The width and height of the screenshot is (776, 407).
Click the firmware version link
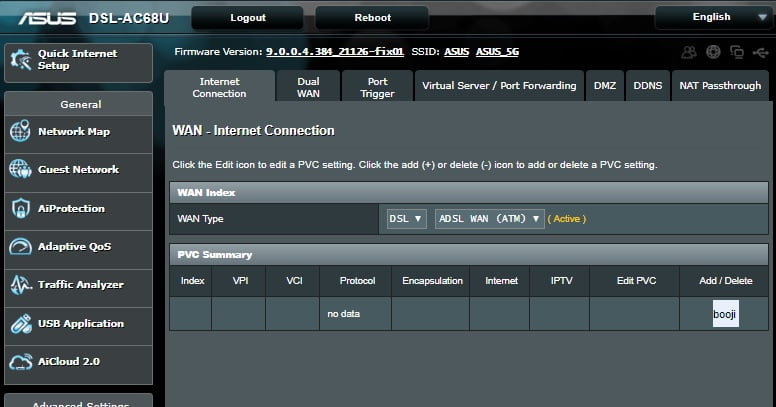tap(335, 51)
